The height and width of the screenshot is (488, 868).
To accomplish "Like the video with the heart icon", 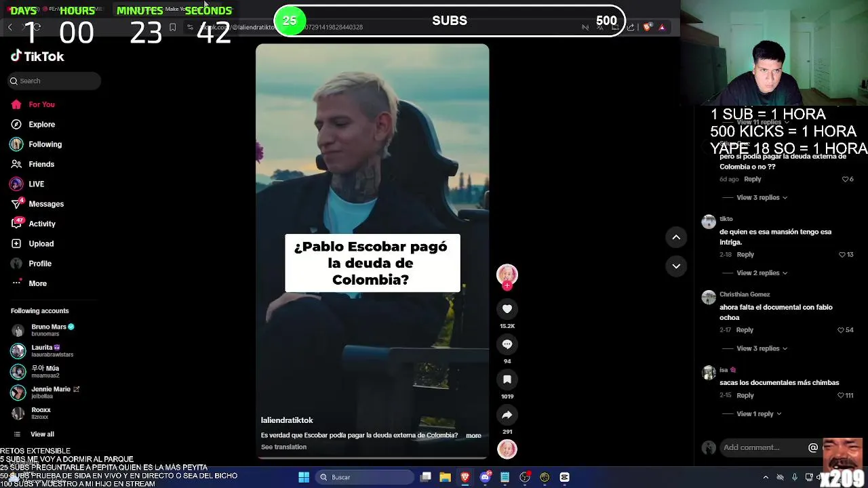I will coord(507,309).
